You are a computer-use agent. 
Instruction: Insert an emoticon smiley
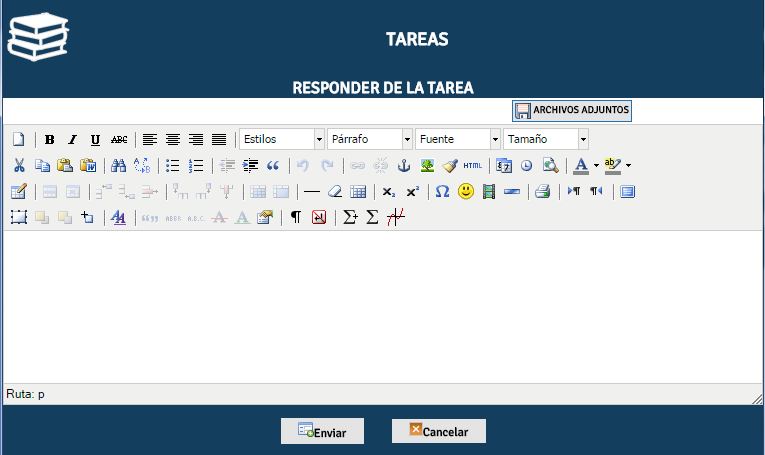click(x=466, y=191)
